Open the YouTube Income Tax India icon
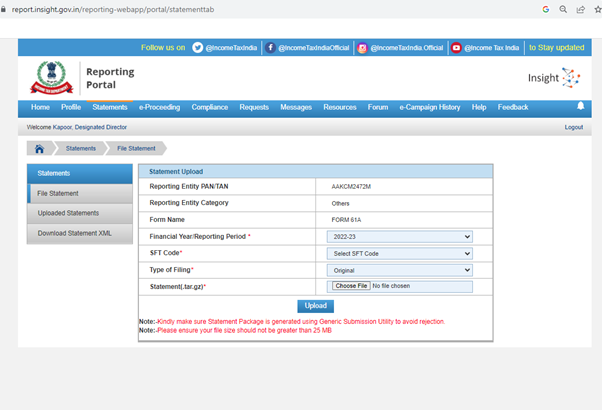Image resolution: width=602 pixels, height=410 pixels. click(456, 47)
